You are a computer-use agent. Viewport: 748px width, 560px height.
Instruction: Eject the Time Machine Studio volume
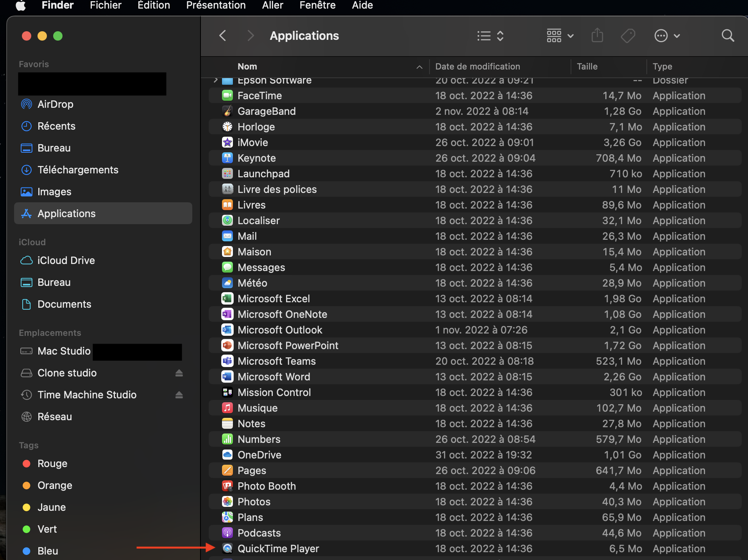pyautogui.click(x=179, y=395)
